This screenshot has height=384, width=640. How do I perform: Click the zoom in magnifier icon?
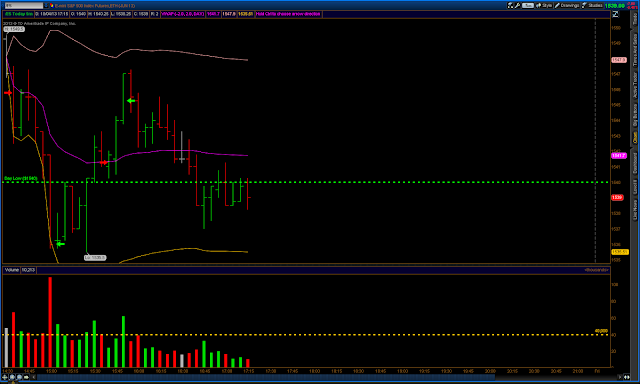pyautogui.click(x=12, y=377)
